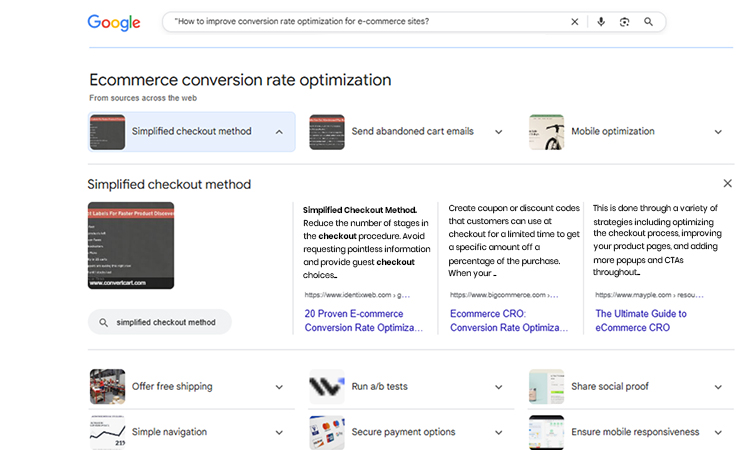Click the Send abandoned cart emails label
750x450 pixels.
tap(412, 132)
